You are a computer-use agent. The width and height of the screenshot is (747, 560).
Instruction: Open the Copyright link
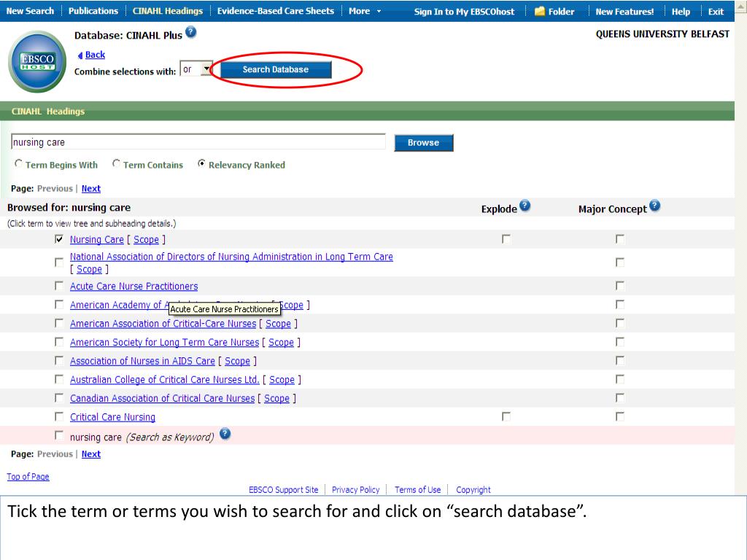coord(473,489)
